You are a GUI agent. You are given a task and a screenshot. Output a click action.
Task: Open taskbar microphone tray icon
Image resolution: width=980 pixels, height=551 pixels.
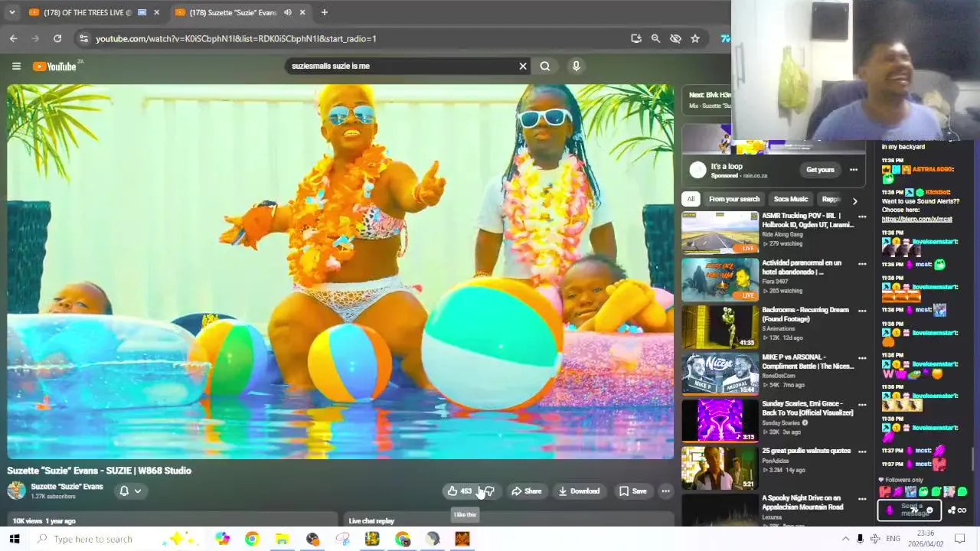point(860,540)
